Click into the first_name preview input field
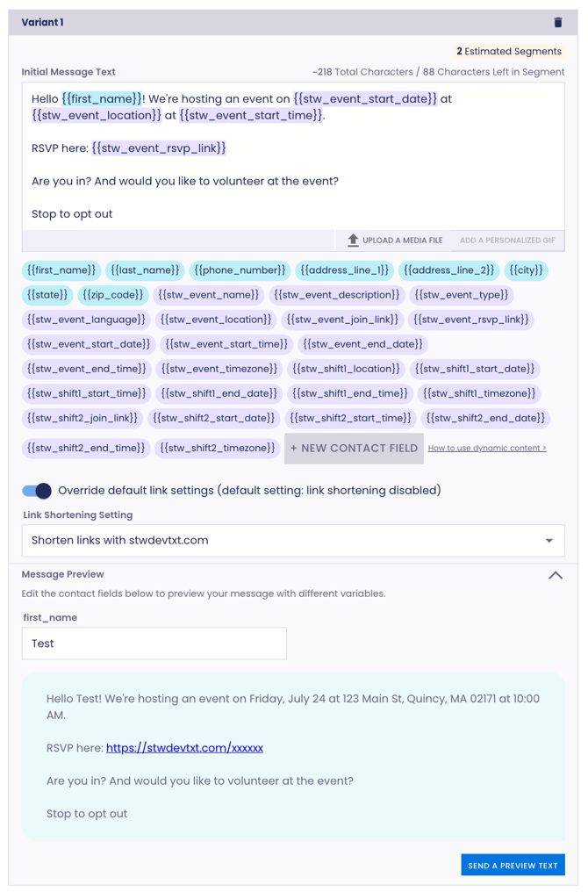The width and height of the screenshot is (588, 892). point(154,644)
